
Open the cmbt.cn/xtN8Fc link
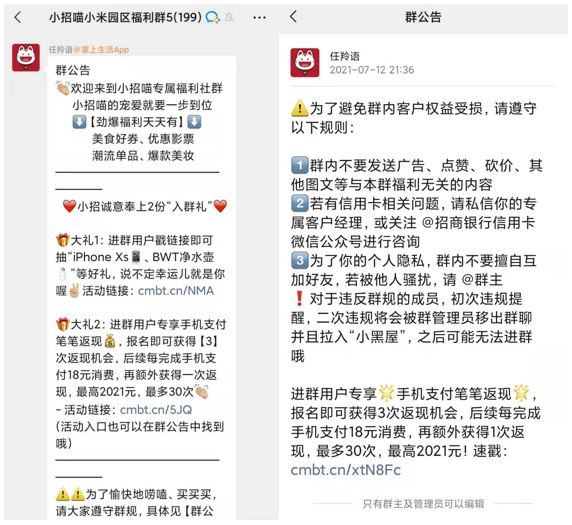(x=346, y=470)
